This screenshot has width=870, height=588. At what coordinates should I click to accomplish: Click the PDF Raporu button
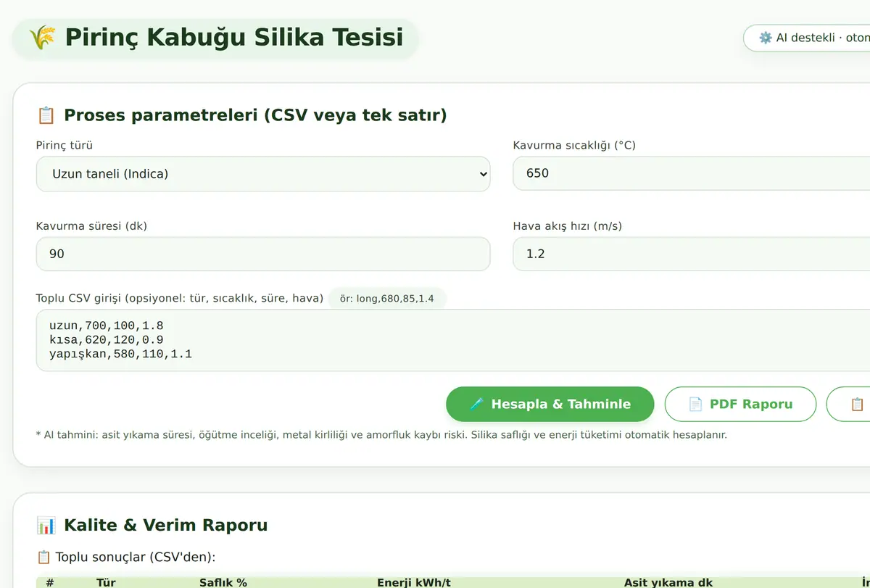pos(740,404)
